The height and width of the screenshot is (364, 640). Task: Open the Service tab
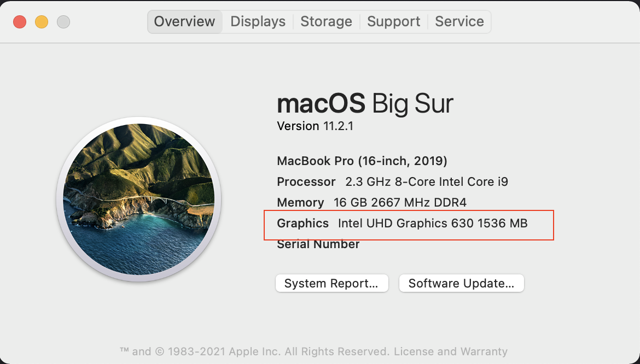(459, 22)
